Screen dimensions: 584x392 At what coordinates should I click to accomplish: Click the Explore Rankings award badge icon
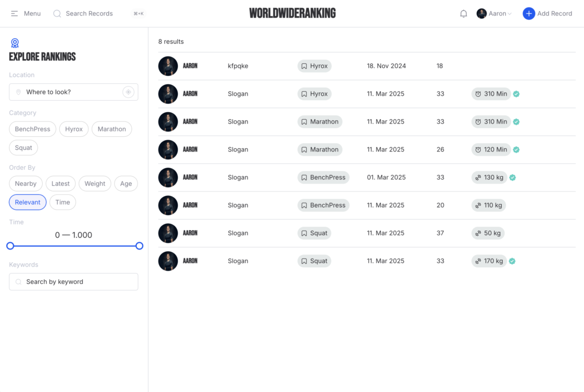pos(15,43)
